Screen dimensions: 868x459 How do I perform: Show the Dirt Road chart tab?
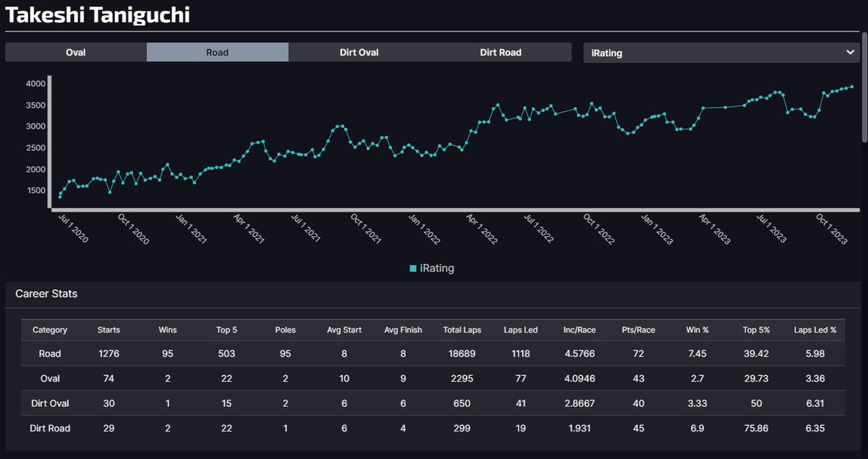click(x=501, y=52)
